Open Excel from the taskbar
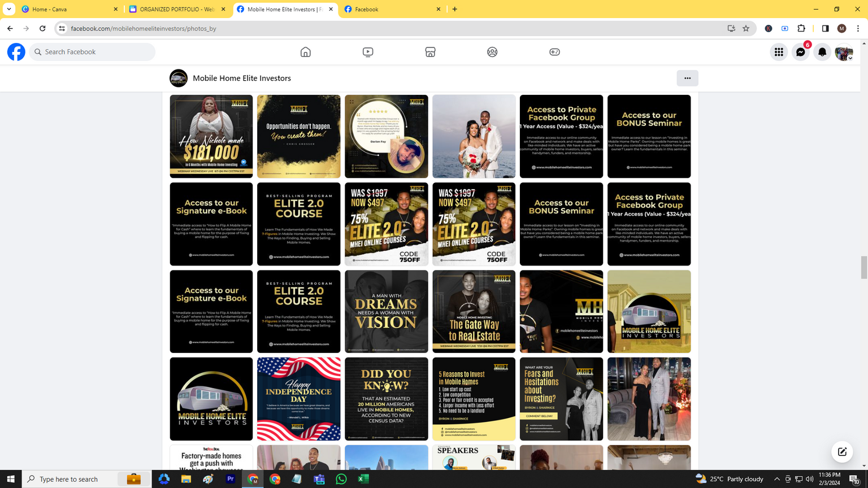The width and height of the screenshot is (868, 488). coord(363,479)
